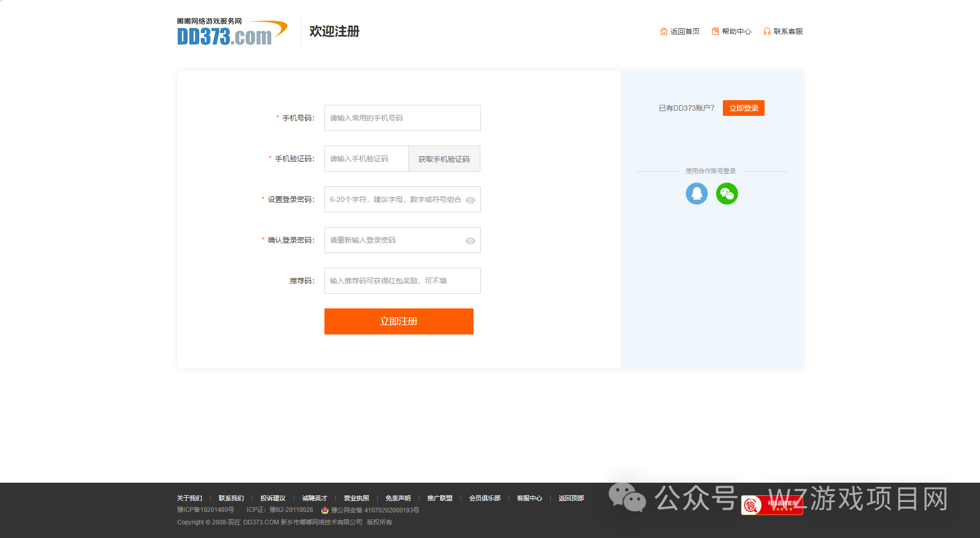This screenshot has height=538, width=980.
Task: Open help center via its icon
Action: click(715, 31)
